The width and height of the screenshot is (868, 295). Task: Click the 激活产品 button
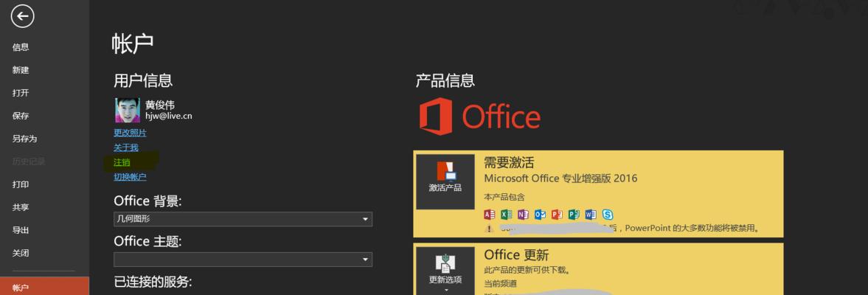pyautogui.click(x=445, y=181)
